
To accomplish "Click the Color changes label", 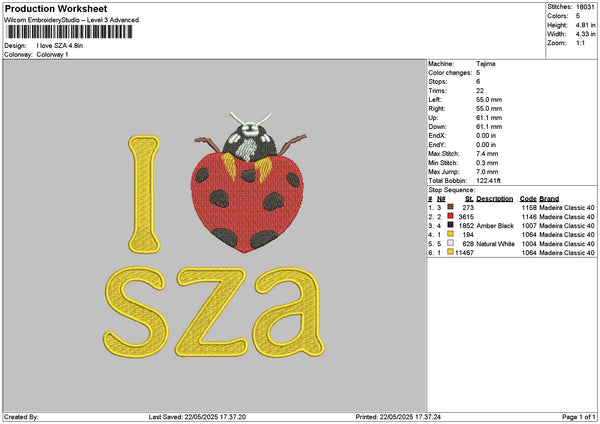I will point(450,73).
